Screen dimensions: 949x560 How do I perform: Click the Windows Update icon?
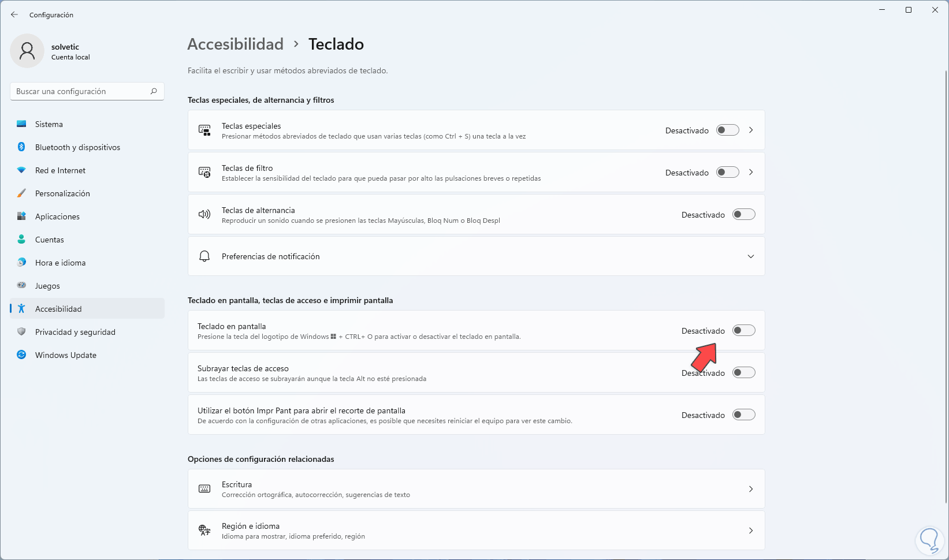click(x=21, y=355)
